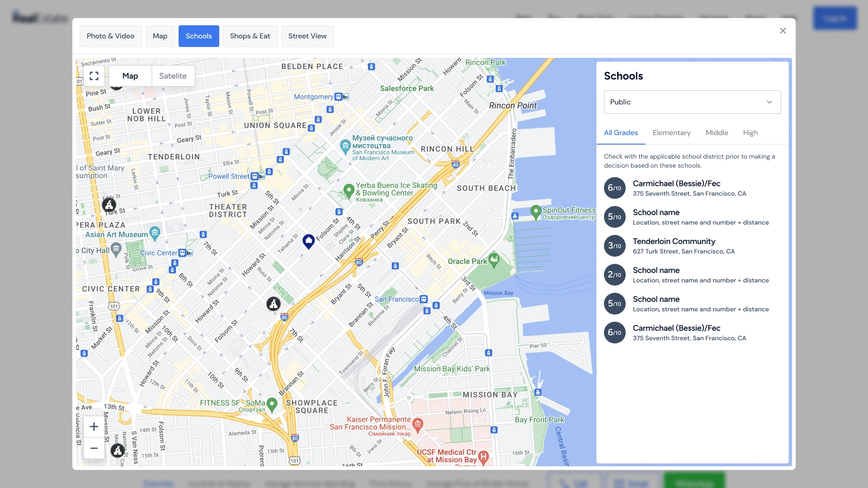Open Tenderloin Community school entry
868x488 pixels.
pos(693,246)
